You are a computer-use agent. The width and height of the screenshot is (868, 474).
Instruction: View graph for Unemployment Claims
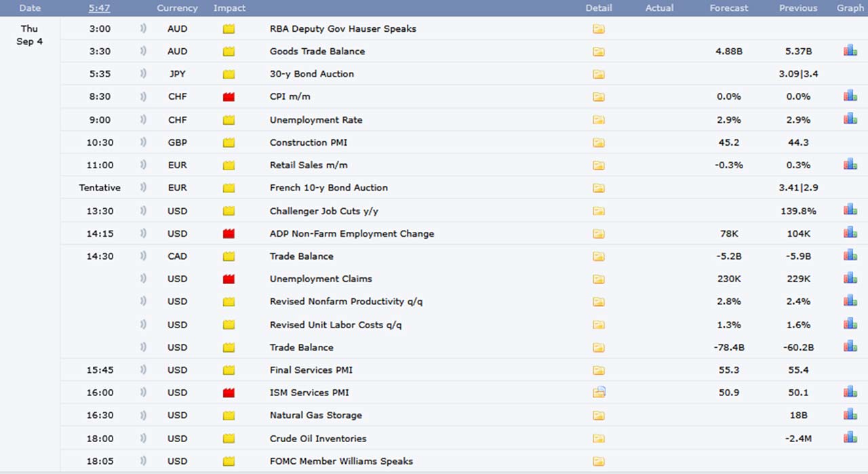coord(850,278)
